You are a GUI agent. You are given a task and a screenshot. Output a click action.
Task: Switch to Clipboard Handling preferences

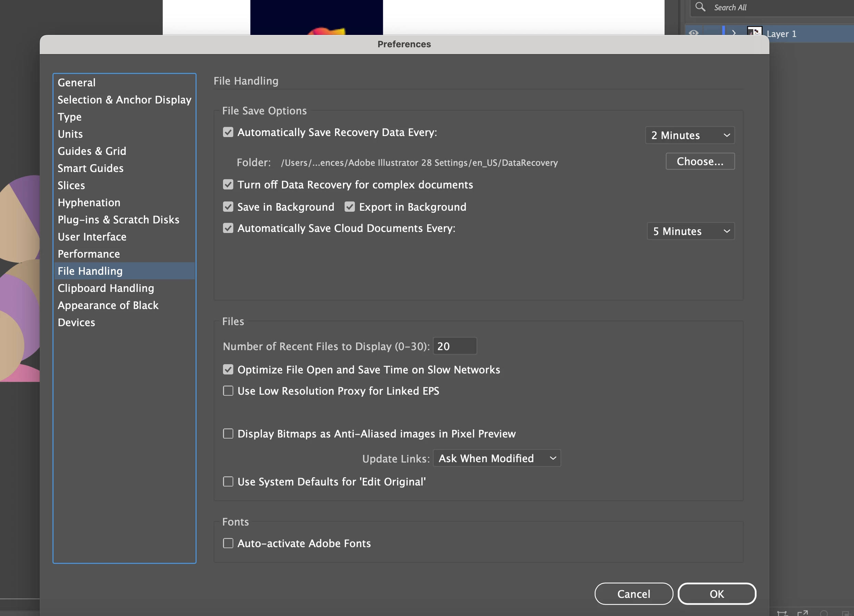tap(106, 288)
